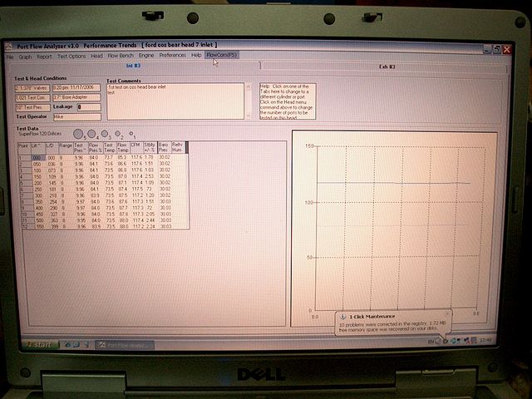Click the Test Comments scroll down arrow
The image size is (532, 399).
pyautogui.click(x=249, y=116)
